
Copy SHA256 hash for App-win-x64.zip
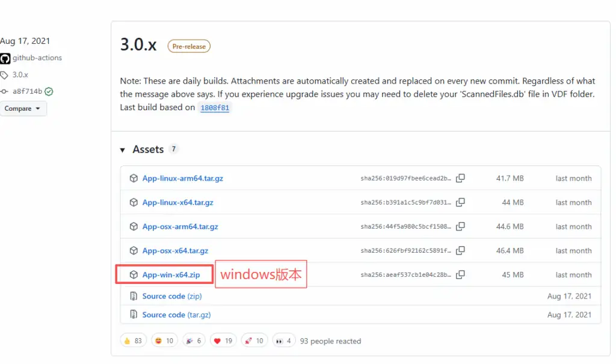click(460, 275)
